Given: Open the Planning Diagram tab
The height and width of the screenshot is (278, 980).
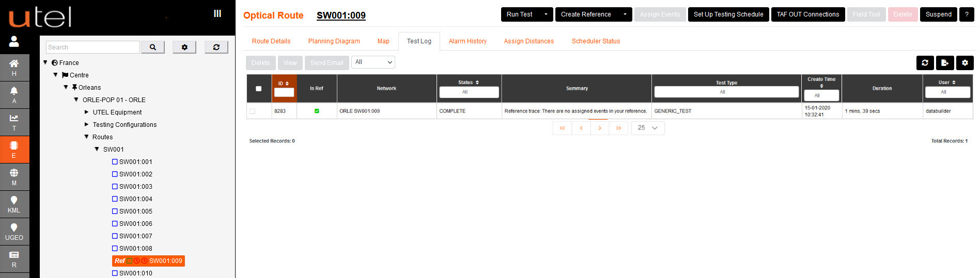Looking at the screenshot, I should pyautogui.click(x=334, y=41).
